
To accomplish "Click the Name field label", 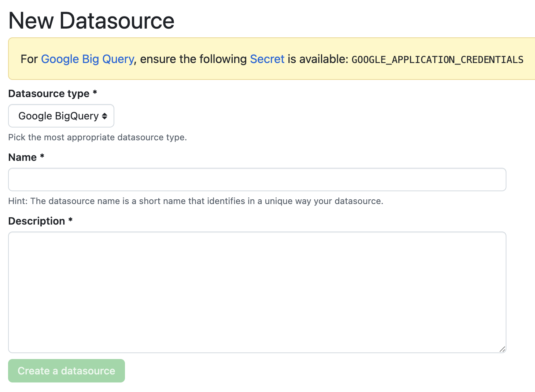I will pyautogui.click(x=26, y=157).
